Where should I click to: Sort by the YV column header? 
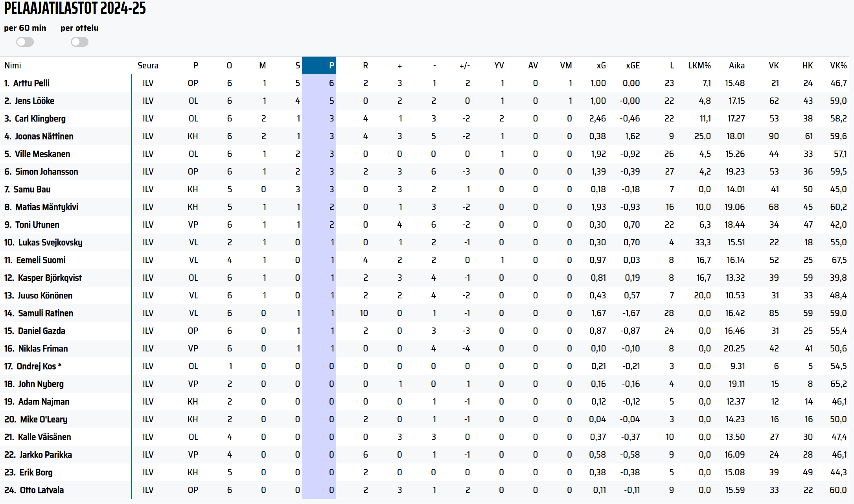[499, 66]
